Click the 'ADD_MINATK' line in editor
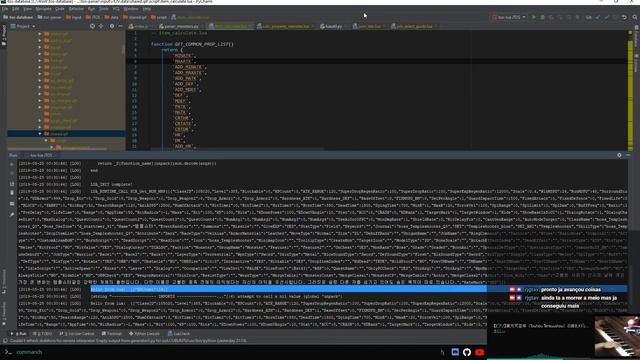This screenshot has width=640, height=360. (x=189, y=67)
